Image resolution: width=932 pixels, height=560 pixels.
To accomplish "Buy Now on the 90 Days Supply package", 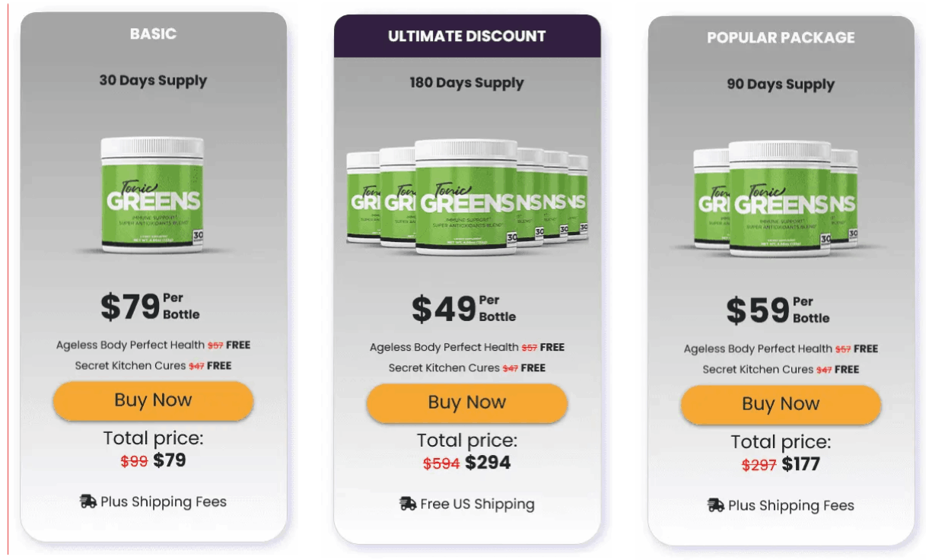I will coord(781,404).
